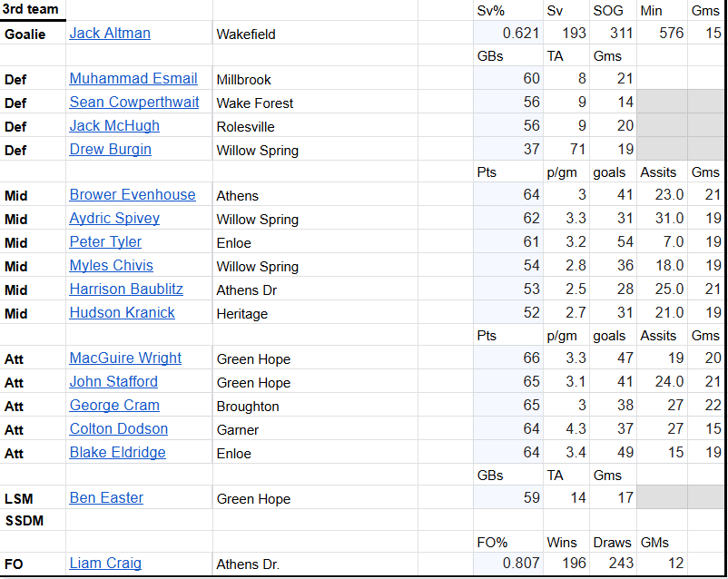Viewport: 728px width, 579px height.
Task: Select the Wakefield school cell
Action: click(315, 33)
